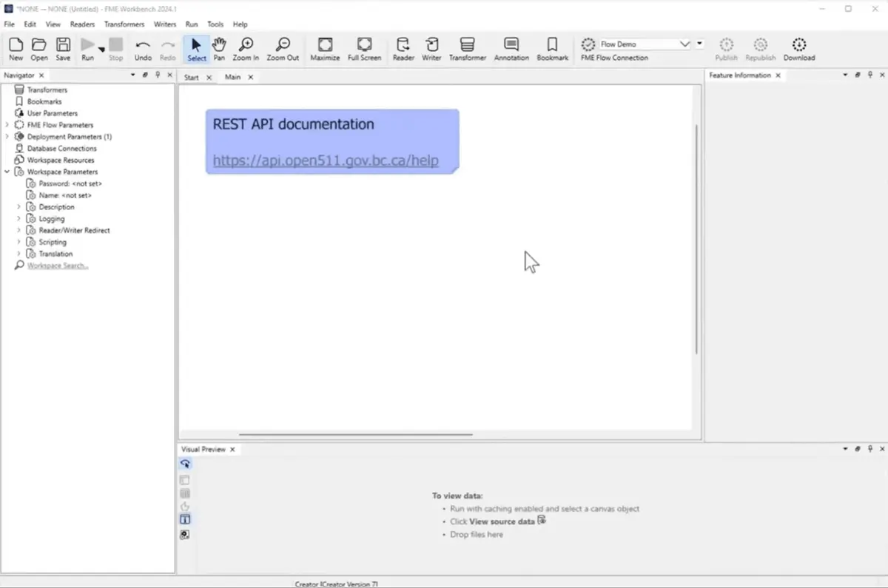
Task: Download from FME Flow
Action: pos(799,49)
